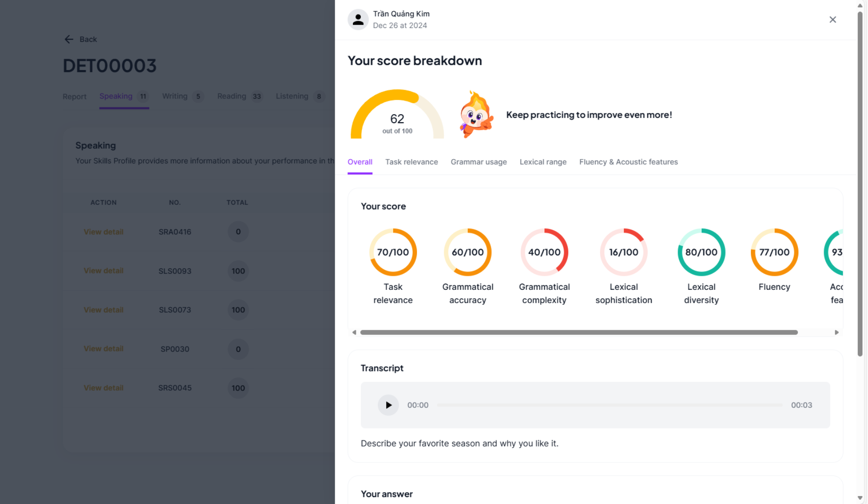Play the transcript audio

click(388, 405)
